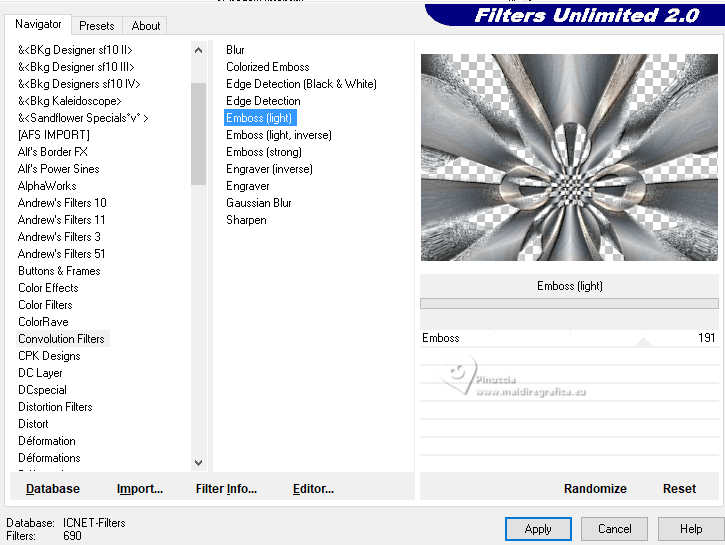This screenshot has height=545, width=725.
Task: Select Distort category
Action: (33, 424)
